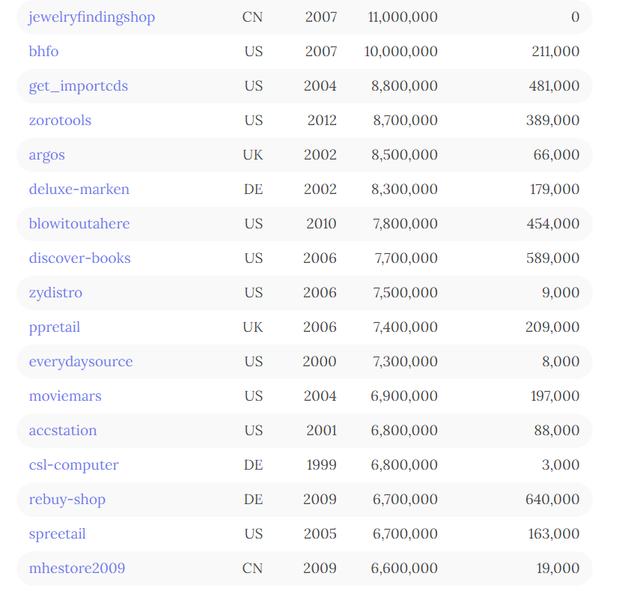Open everydaysource seller page
640x591 pixels.
pos(81,362)
